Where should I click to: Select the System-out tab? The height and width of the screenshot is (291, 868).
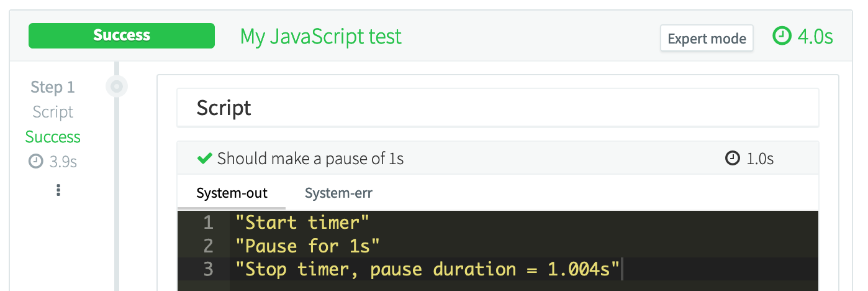(232, 193)
